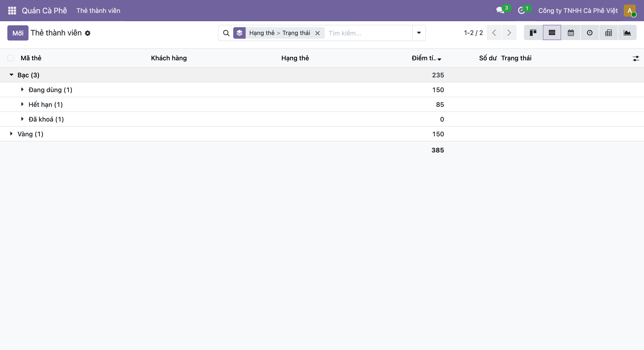Open the Công ty TNHH Cà Phê Việt switcher
Screen dimensions: 644x350
click(578, 11)
